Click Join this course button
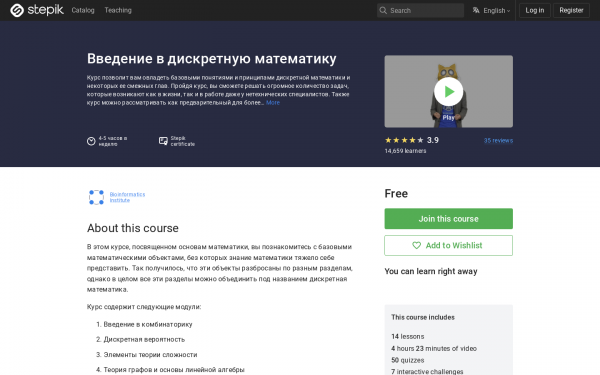This screenshot has height=375, width=600. click(x=448, y=218)
